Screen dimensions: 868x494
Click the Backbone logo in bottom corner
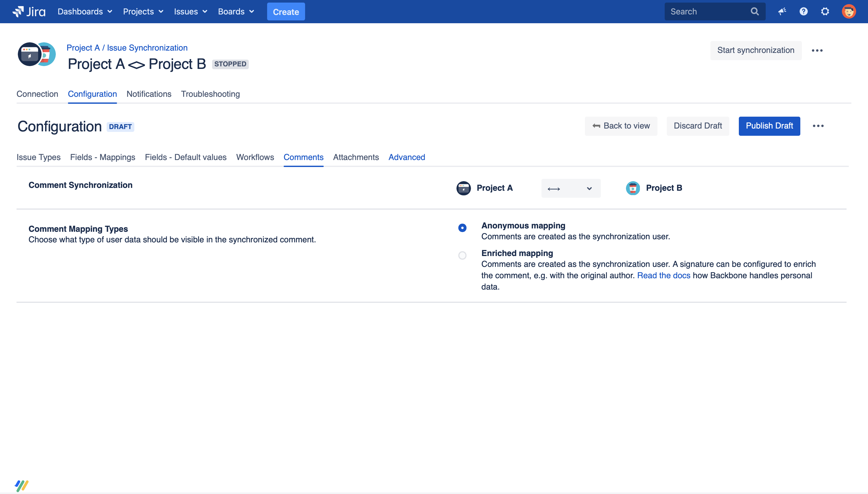[x=21, y=485]
